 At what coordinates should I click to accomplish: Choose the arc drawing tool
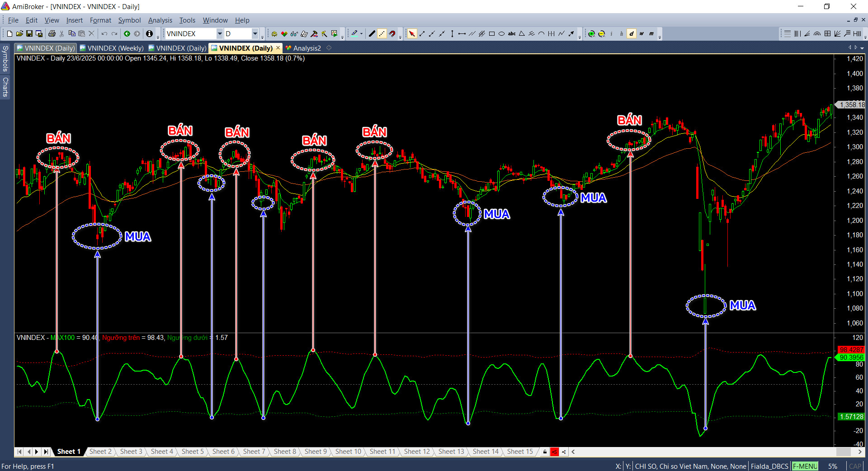tap(541, 34)
